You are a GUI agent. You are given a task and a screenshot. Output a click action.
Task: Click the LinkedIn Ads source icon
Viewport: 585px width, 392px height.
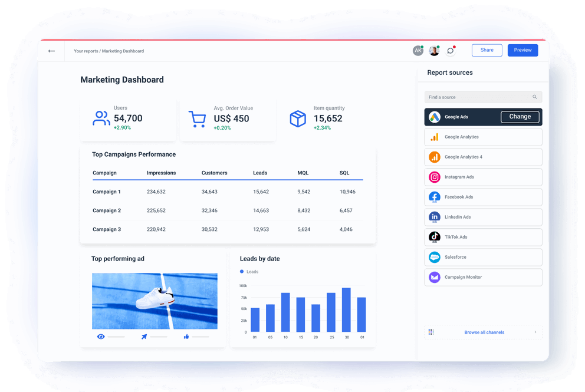(434, 217)
